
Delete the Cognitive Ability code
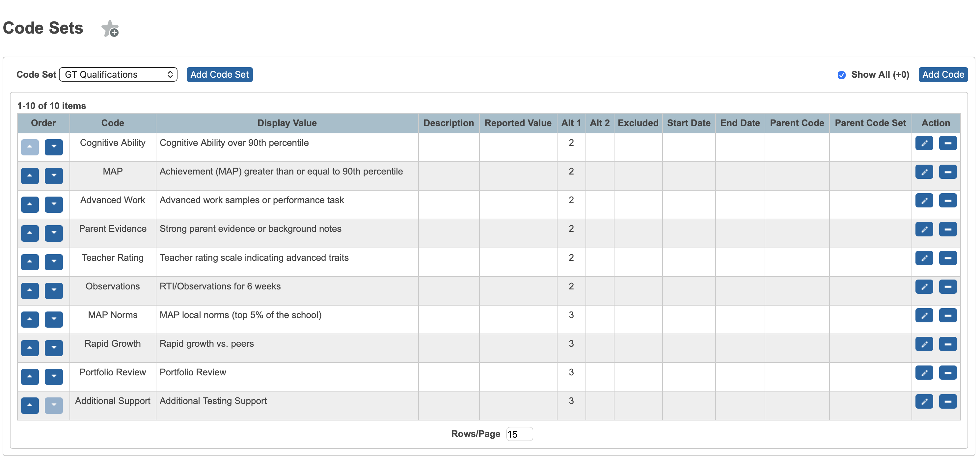click(x=948, y=143)
